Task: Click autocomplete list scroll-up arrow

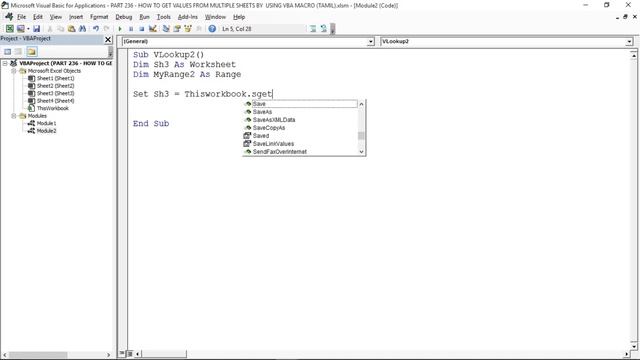Action: click(361, 104)
